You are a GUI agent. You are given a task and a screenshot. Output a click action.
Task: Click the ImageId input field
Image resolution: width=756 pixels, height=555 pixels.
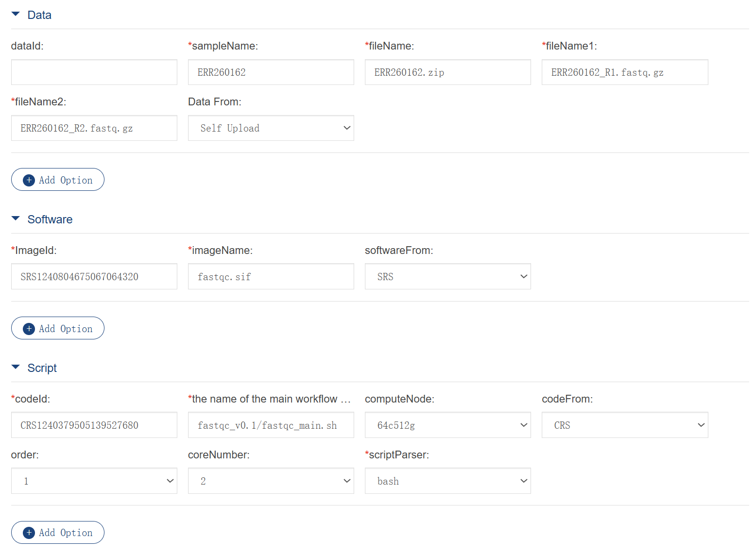point(94,277)
